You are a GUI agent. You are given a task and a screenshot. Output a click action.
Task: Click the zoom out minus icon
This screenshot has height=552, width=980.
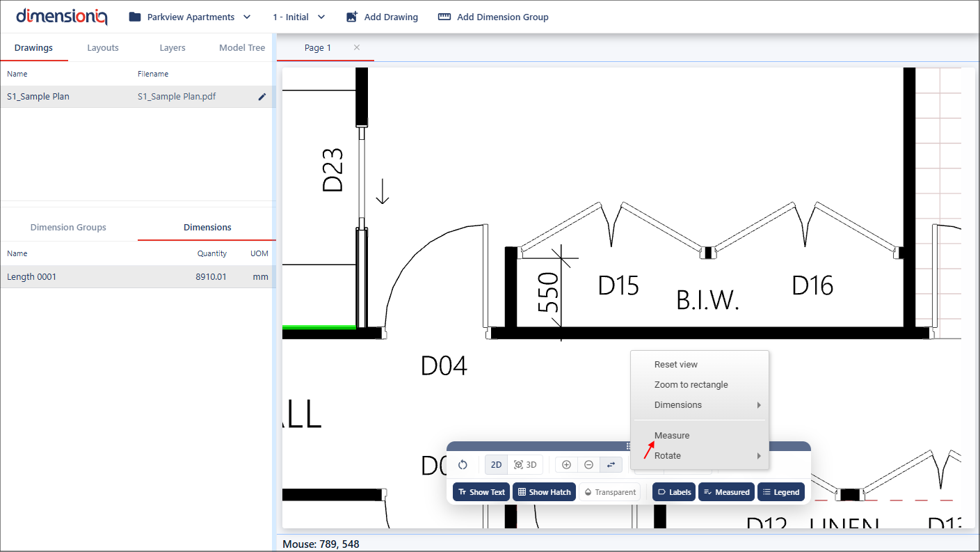coord(588,465)
